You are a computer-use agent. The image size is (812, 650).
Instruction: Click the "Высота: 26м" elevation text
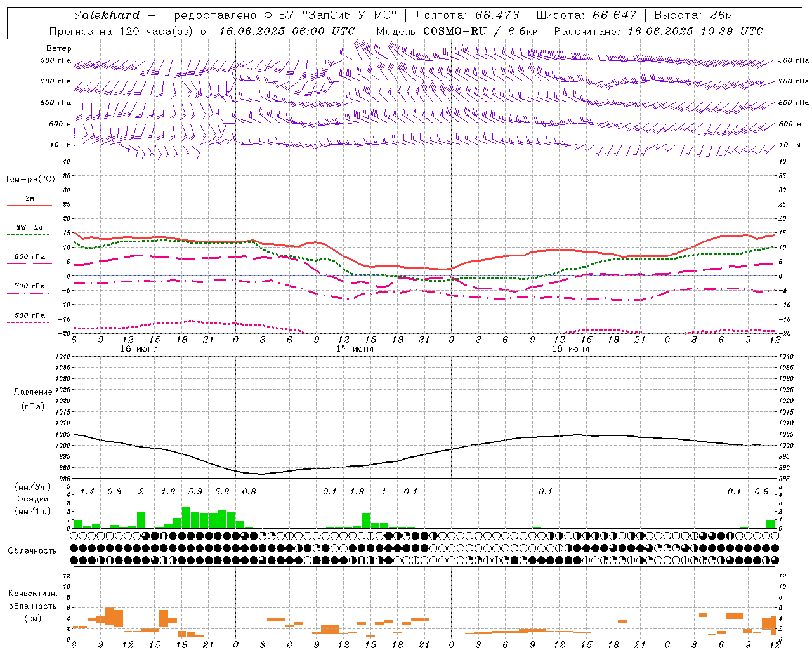point(693,15)
